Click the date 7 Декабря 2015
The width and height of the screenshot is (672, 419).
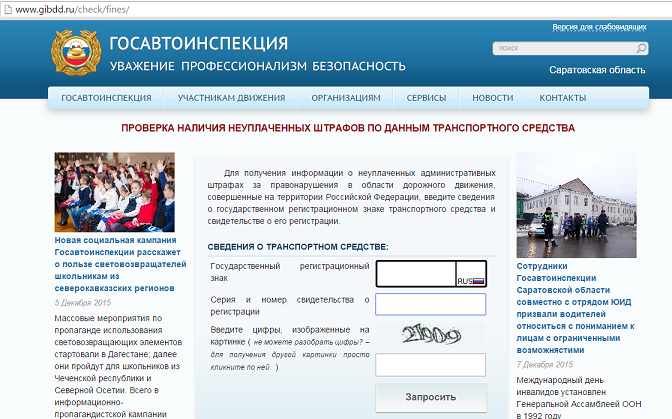coord(545,365)
